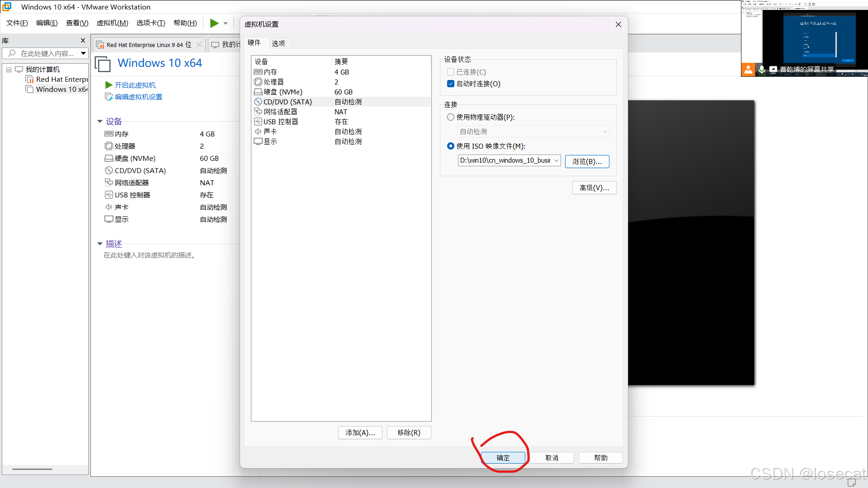Click hard disk icon in VM summary panel

tap(109, 158)
